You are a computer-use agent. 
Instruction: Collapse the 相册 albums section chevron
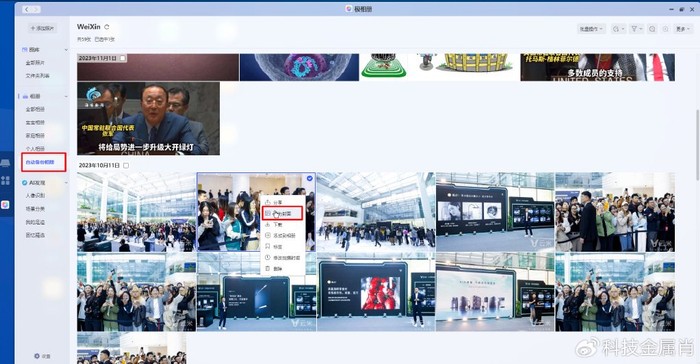[66, 96]
